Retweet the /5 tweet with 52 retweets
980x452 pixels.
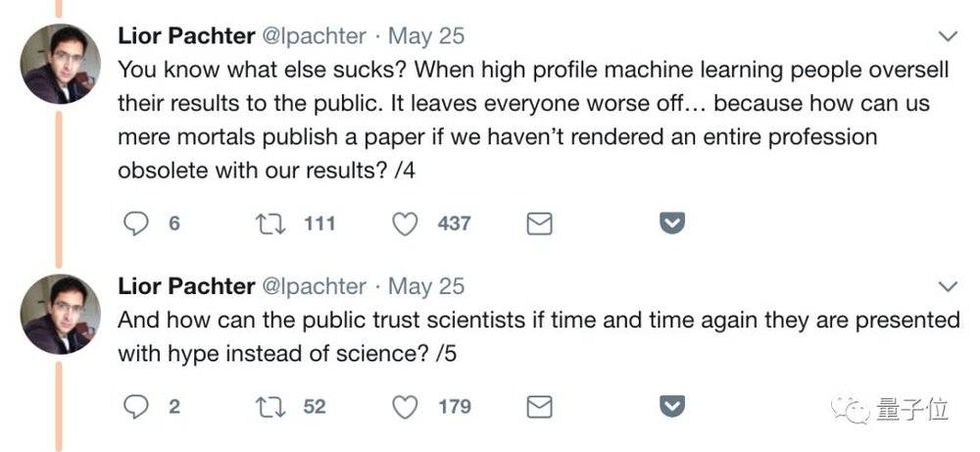(x=268, y=406)
